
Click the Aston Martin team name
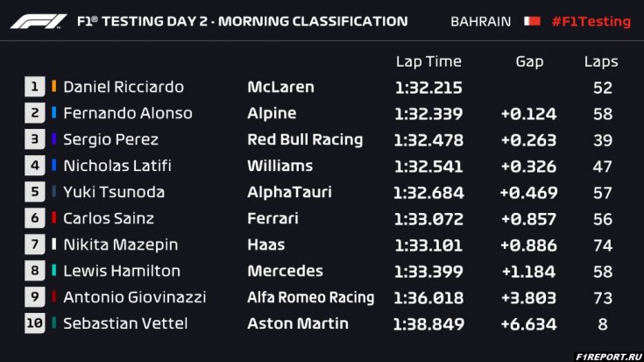click(x=298, y=323)
